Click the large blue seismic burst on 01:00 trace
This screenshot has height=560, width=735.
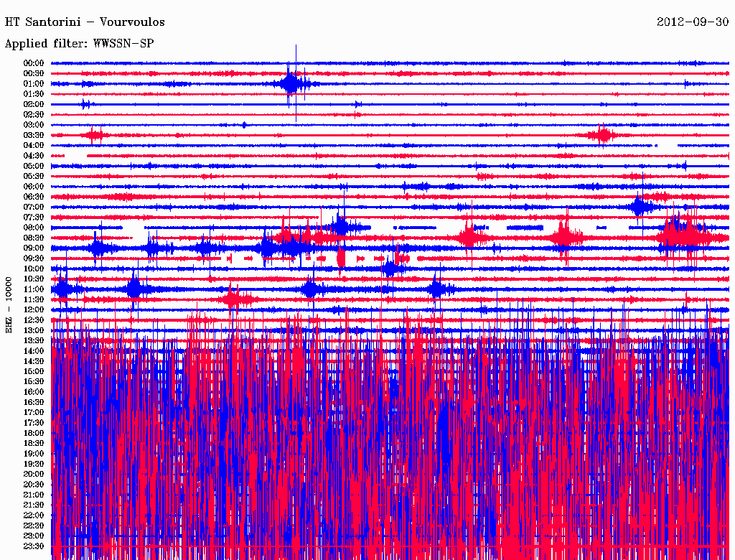(x=290, y=83)
